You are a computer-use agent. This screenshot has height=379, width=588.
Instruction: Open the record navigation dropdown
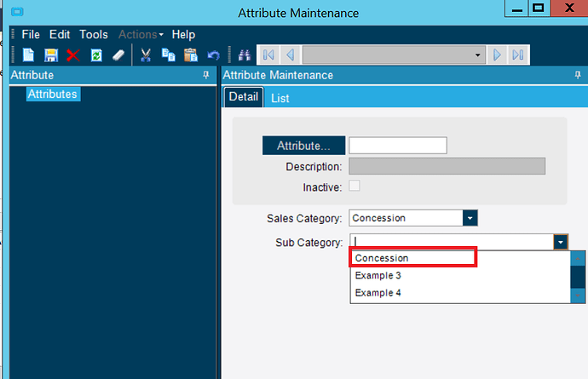point(477,55)
